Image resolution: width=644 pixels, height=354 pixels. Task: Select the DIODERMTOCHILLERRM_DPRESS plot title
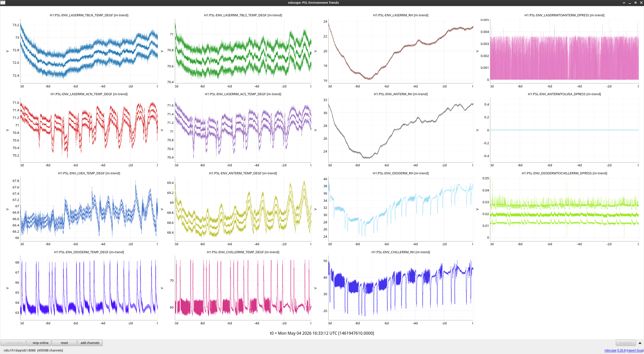564,173
